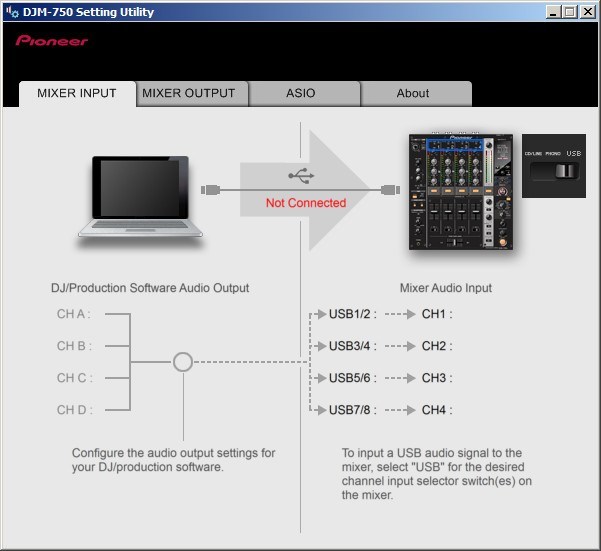Close the DJM-750 Setting Utility window
This screenshot has height=551, width=601.
click(x=588, y=12)
